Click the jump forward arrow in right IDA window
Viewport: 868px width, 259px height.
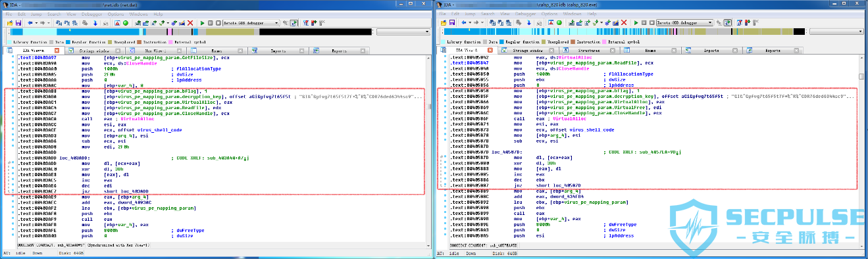click(x=476, y=23)
